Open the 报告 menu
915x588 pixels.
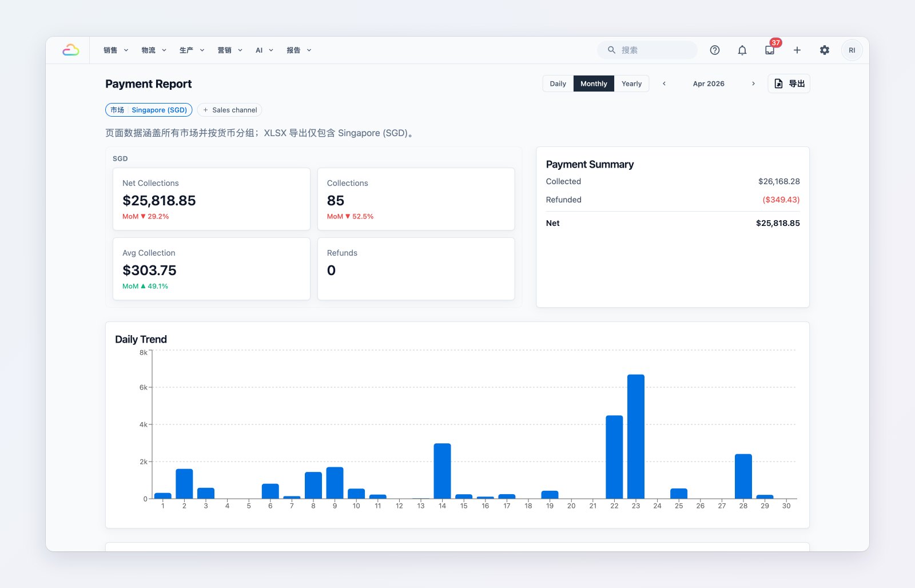pyautogui.click(x=299, y=50)
